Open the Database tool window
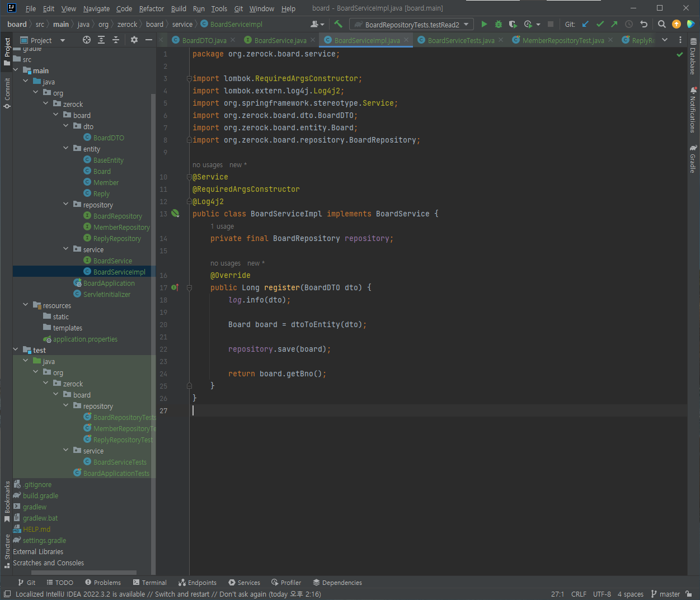Viewport: 700px width, 600px height. coord(693,56)
